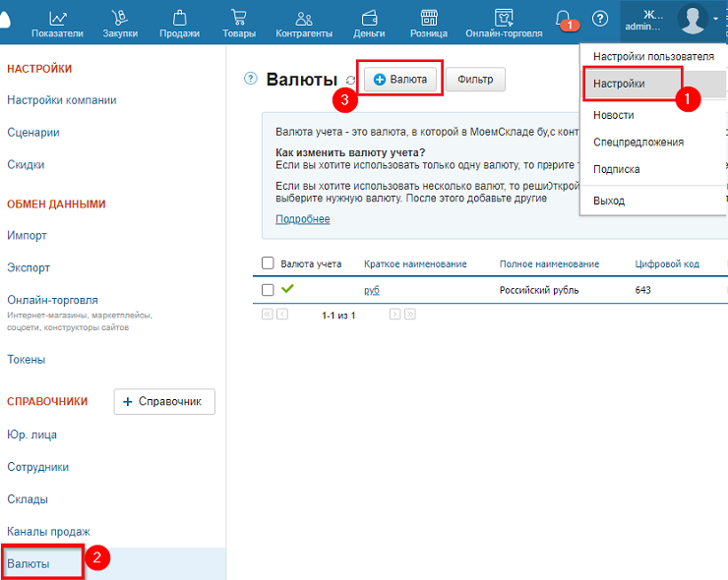The width and height of the screenshot is (728, 580).
Task: Open the Показатели section icon
Action: (57, 18)
